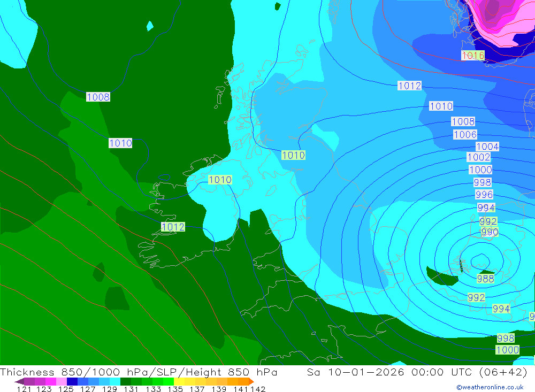Click the 1012 label over Ireland
535x392 pixels.
coord(173,227)
